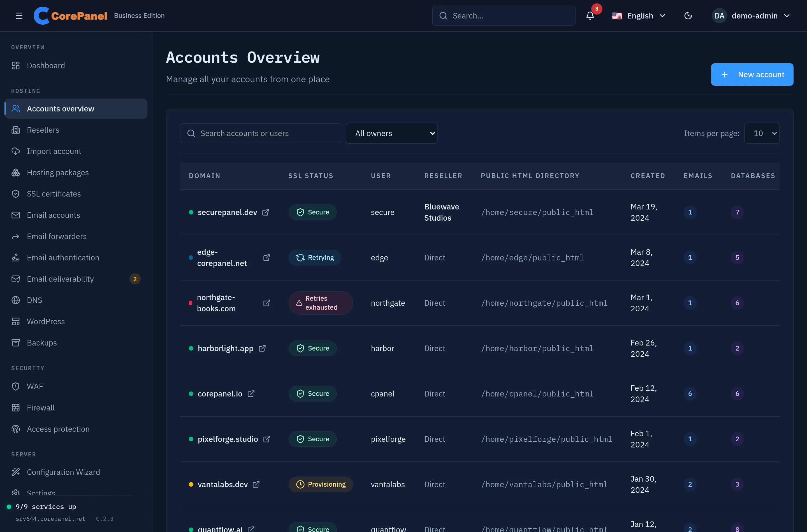807x532 pixels.
Task: Toggle dark mode moon icon
Action: (x=688, y=16)
